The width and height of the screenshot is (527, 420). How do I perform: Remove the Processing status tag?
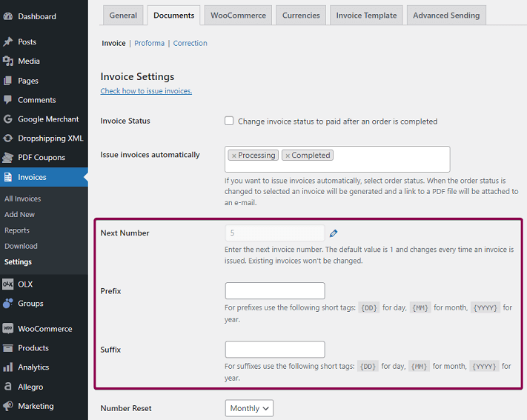coord(233,156)
